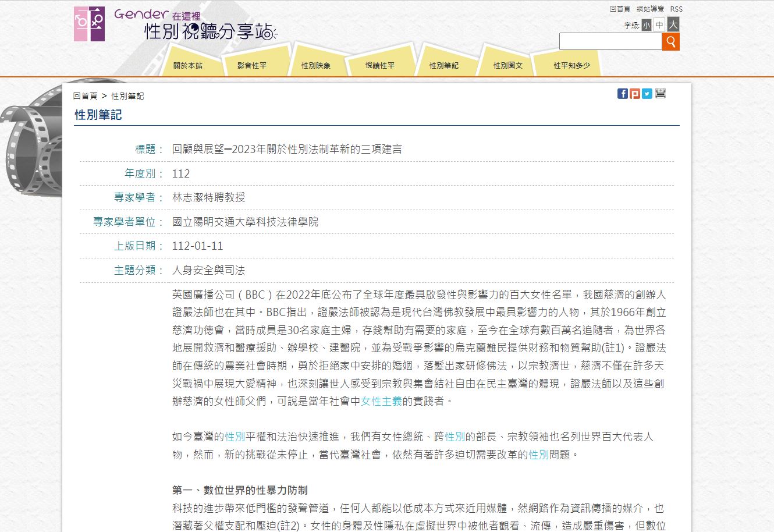Click the site logo with gender symbols
Image resolution: width=774 pixels, height=532 pixels.
(89, 24)
